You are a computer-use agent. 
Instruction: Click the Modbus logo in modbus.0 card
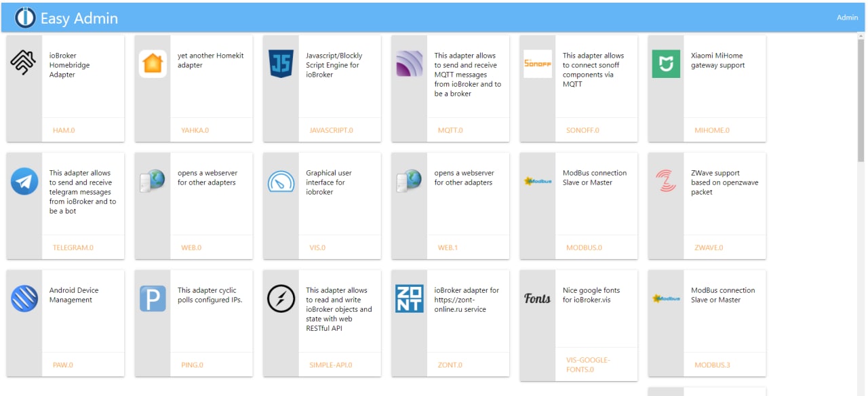(538, 181)
